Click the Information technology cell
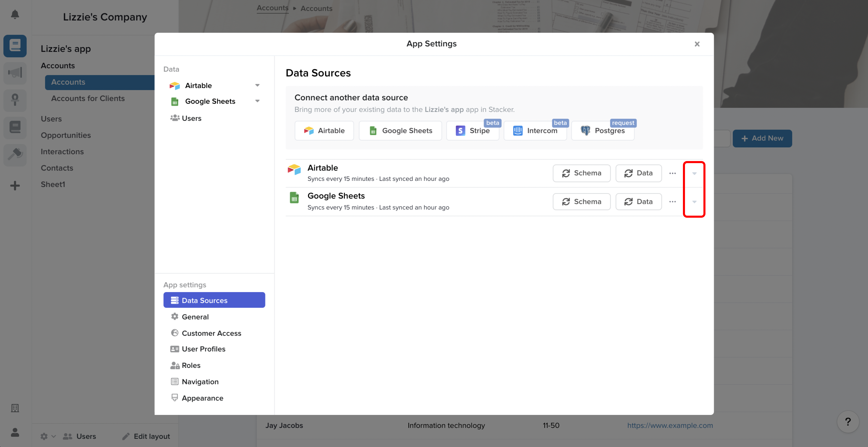Screen dimensions: 868x447 [446, 425]
